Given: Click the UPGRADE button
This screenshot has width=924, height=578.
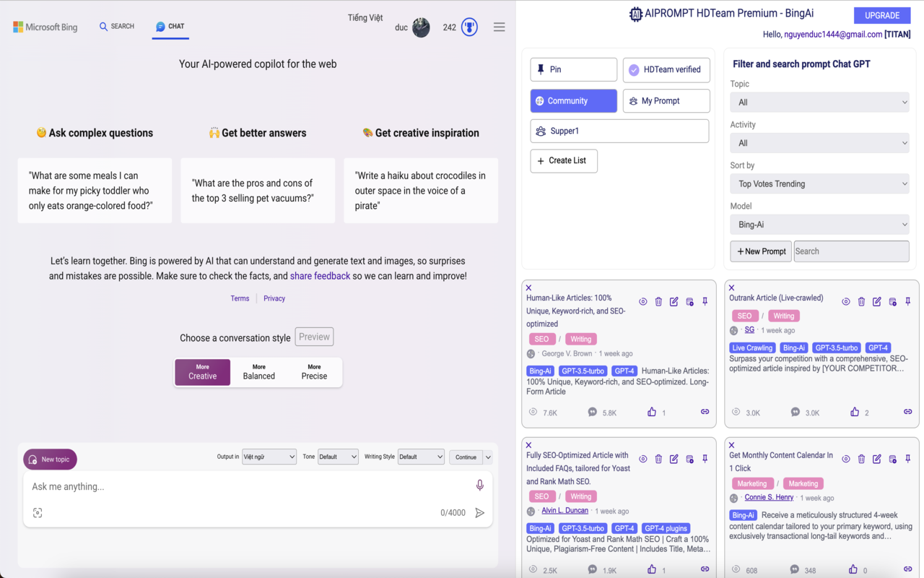Looking at the screenshot, I should tap(882, 15).
